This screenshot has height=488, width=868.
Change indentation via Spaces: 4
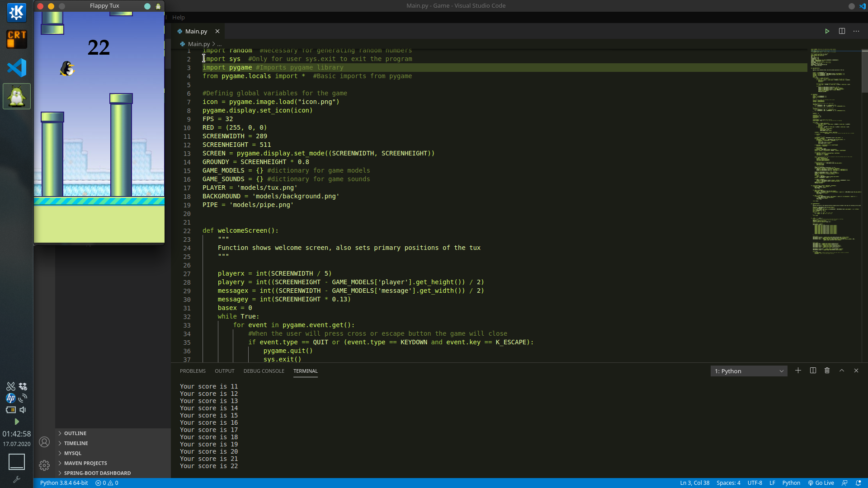729,483
